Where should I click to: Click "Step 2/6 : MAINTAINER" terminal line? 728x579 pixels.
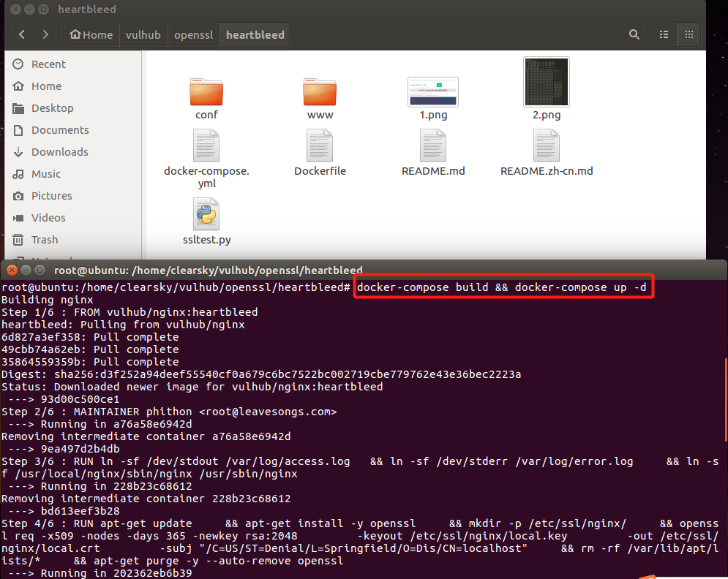[169, 412]
